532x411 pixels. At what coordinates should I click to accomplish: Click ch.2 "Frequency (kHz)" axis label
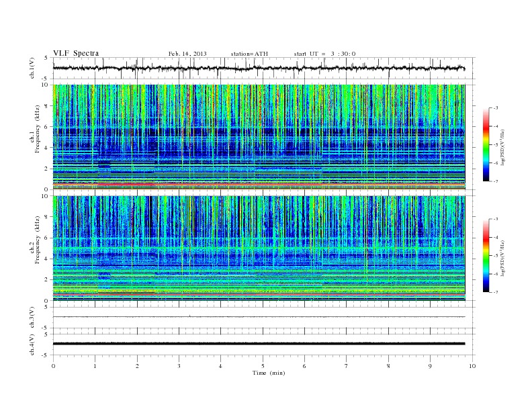tap(38, 240)
